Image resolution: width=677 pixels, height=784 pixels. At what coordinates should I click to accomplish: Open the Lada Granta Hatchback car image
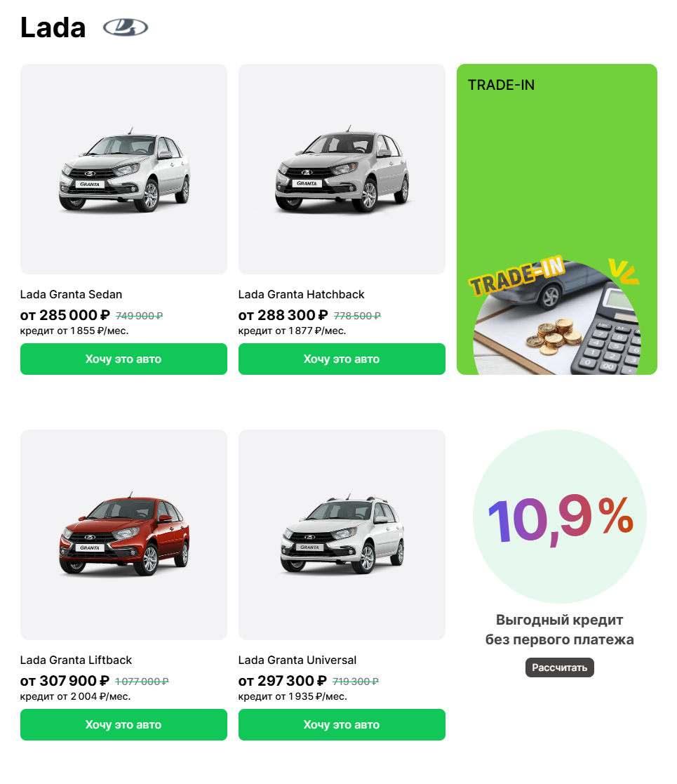tap(342, 169)
